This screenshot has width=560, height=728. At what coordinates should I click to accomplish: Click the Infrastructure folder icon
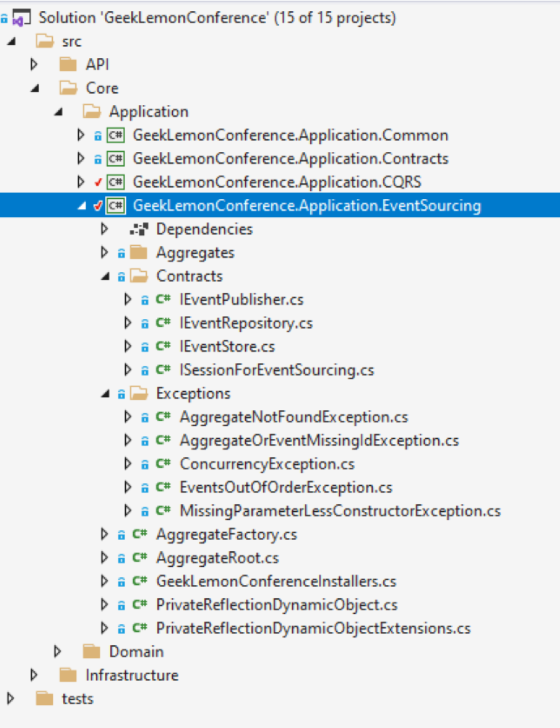pyautogui.click(x=68, y=675)
